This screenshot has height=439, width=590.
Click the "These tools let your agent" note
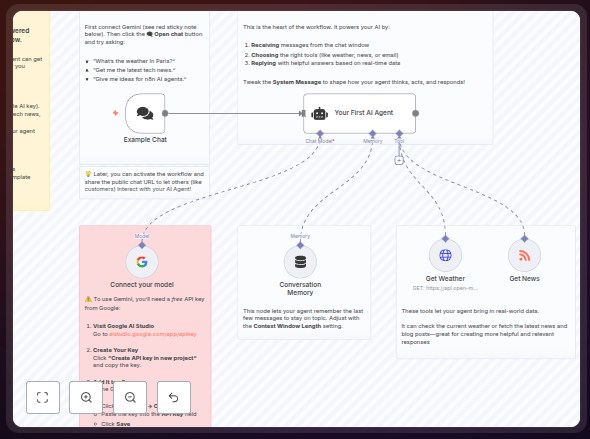(470, 311)
